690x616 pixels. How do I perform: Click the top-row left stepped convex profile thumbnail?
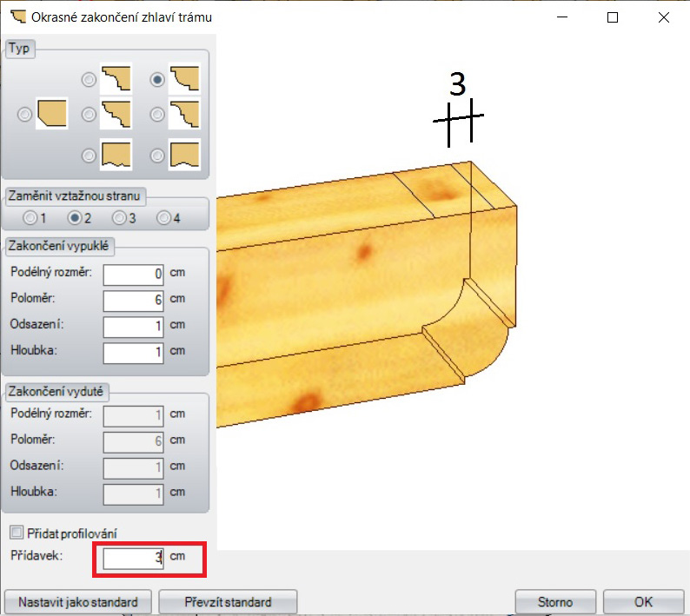click(x=116, y=79)
